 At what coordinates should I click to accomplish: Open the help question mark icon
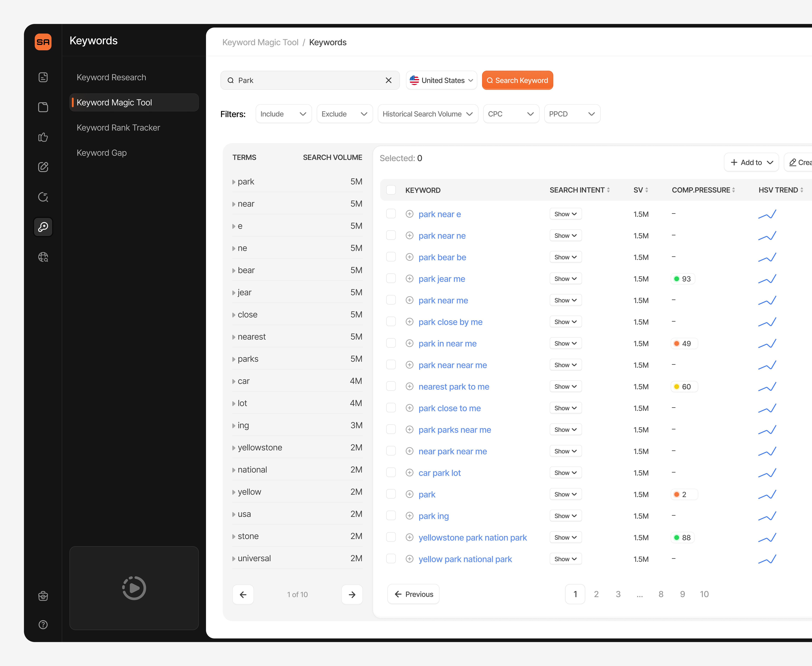pyautogui.click(x=43, y=625)
